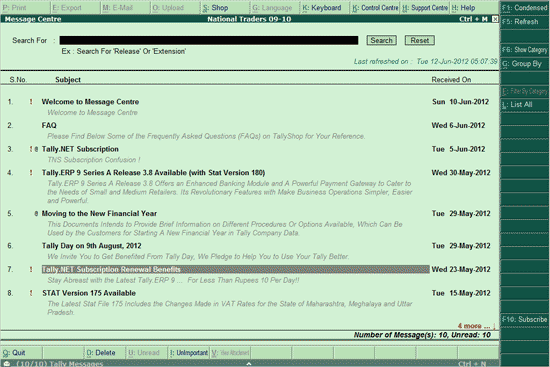
Task: Click the Reset button
Action: [420, 40]
